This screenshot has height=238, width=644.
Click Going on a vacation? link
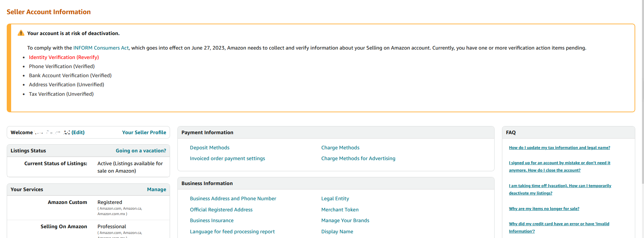tap(141, 151)
